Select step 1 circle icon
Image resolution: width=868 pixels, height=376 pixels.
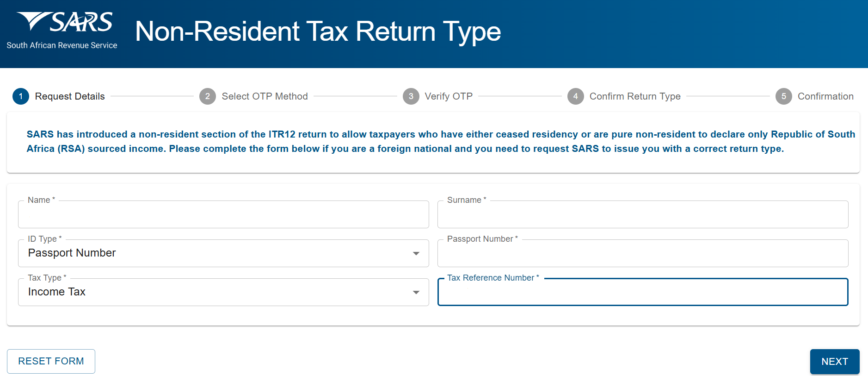21,96
